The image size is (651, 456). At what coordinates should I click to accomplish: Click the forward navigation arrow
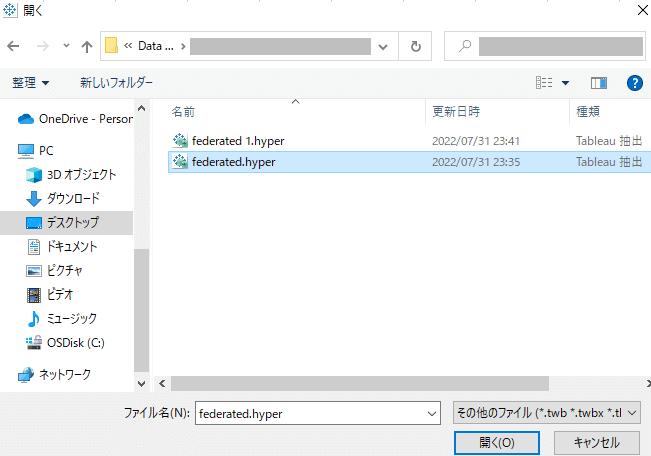click(x=43, y=46)
